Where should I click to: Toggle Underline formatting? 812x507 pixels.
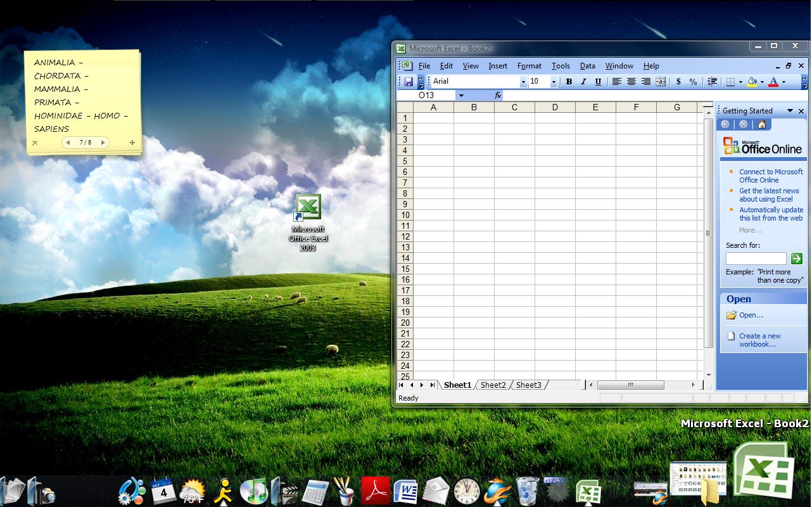click(598, 82)
